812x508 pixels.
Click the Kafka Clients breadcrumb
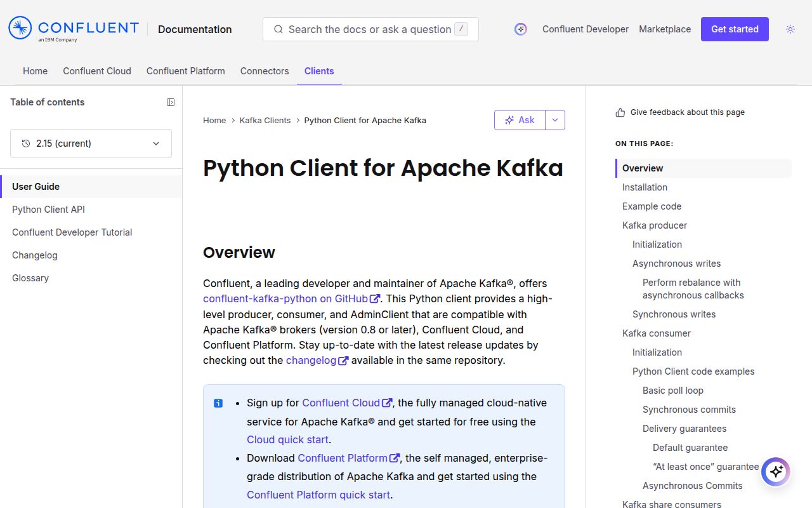[265, 121]
